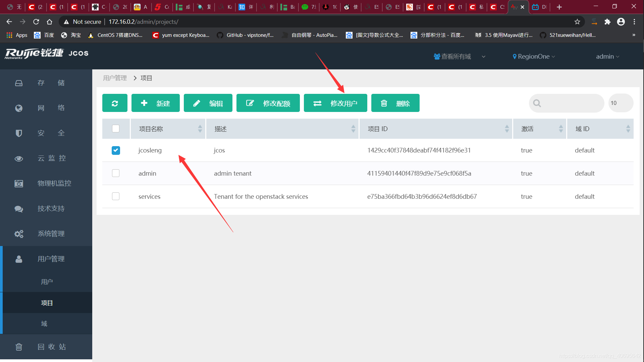This screenshot has width=644, height=362.
Task: Click the jcosleng project name
Action: 150,150
